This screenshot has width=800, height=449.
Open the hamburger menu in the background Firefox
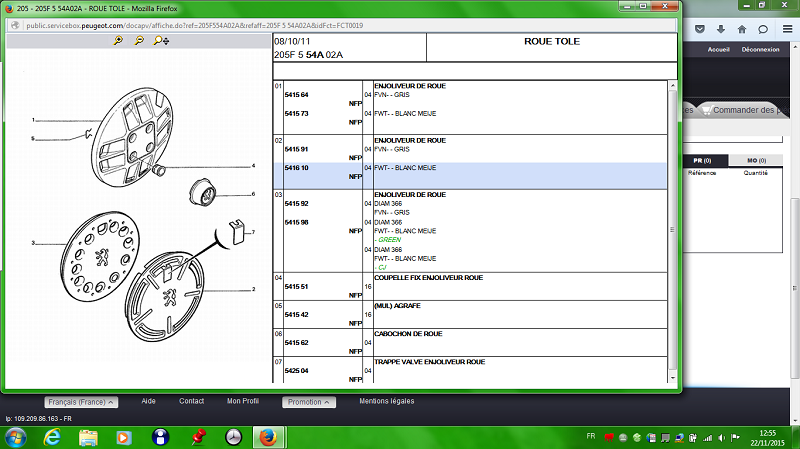click(788, 30)
